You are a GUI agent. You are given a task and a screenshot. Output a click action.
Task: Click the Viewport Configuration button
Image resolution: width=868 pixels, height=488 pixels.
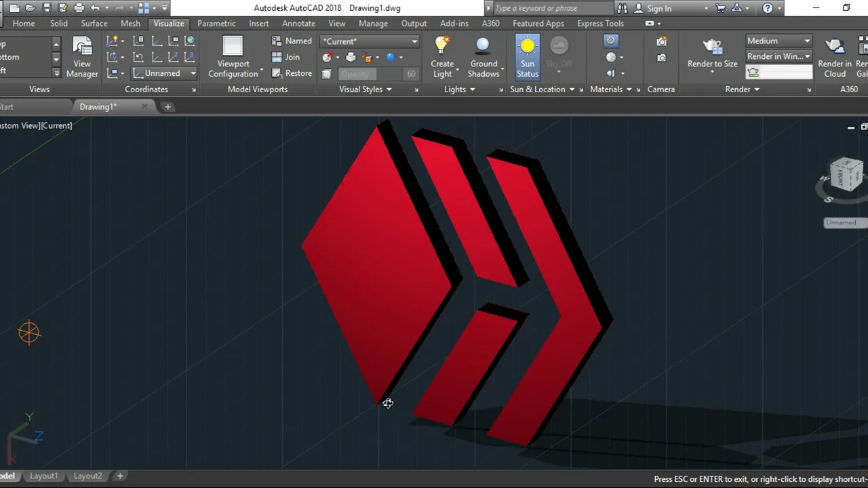(x=233, y=58)
